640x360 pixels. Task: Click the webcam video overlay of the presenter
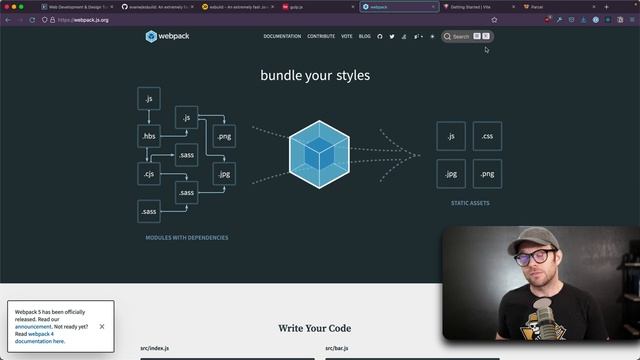[x=541, y=283]
